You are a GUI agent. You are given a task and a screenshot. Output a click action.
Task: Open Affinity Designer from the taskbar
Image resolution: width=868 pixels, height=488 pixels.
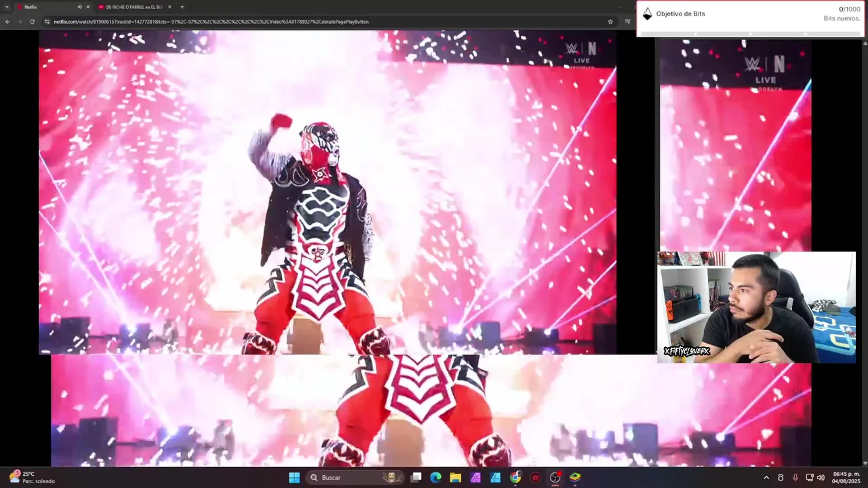(496, 478)
